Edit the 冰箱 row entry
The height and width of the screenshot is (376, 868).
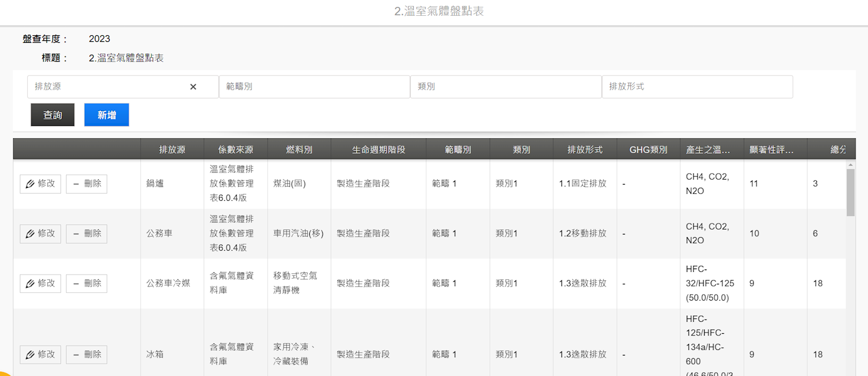coord(41,355)
